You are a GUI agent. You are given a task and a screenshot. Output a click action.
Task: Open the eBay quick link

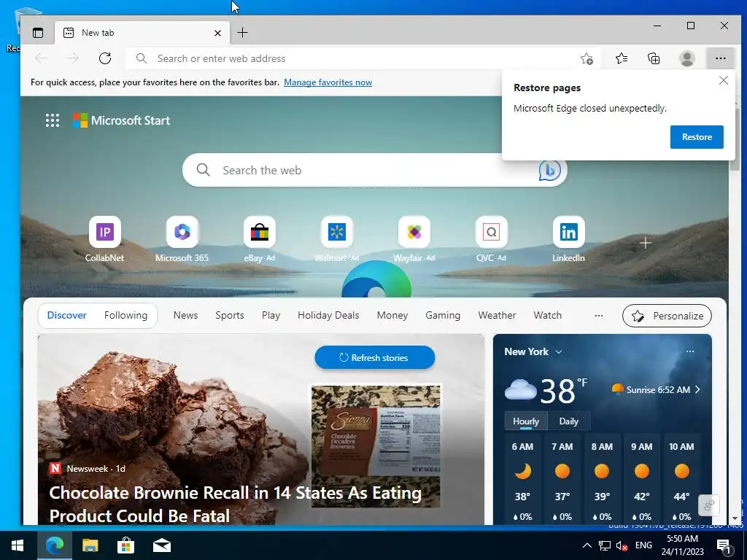point(260,239)
